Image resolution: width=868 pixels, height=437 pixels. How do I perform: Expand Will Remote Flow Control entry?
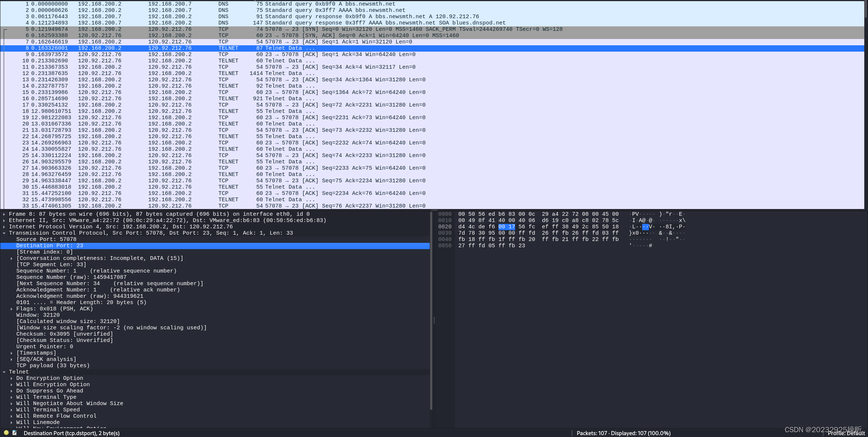click(12, 416)
